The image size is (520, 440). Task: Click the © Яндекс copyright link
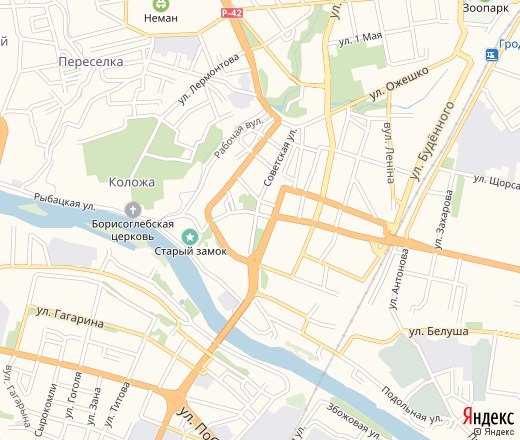(x=494, y=432)
